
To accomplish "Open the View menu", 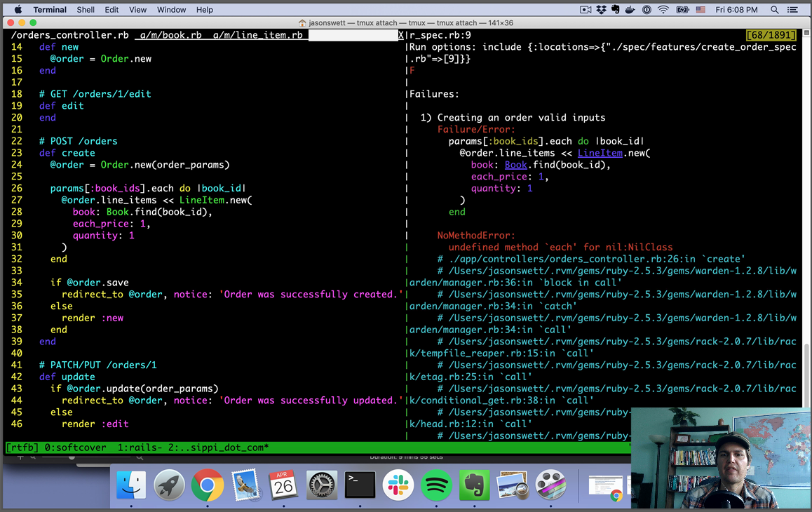I will point(137,9).
